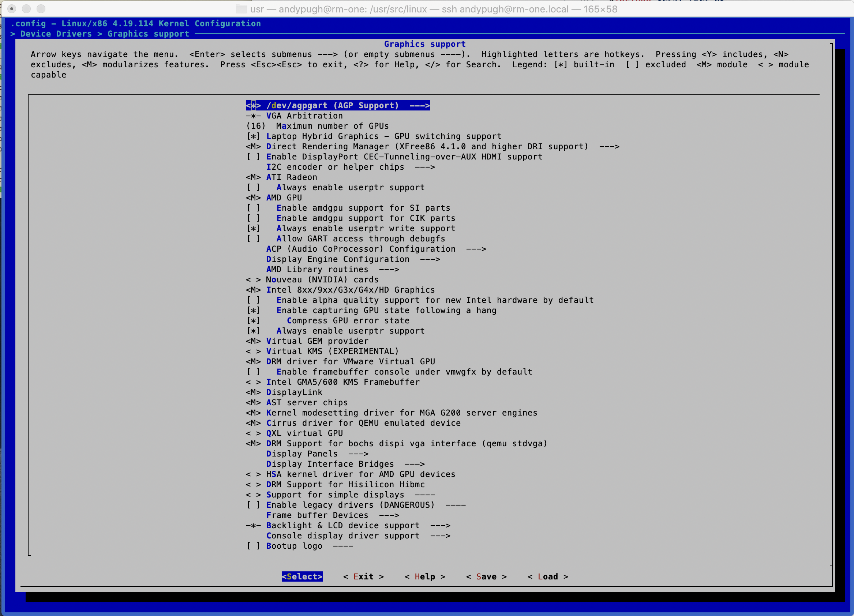Select Intel GMA5/600 KMS Framebuffer entry
This screenshot has height=616, width=854.
coord(333,382)
